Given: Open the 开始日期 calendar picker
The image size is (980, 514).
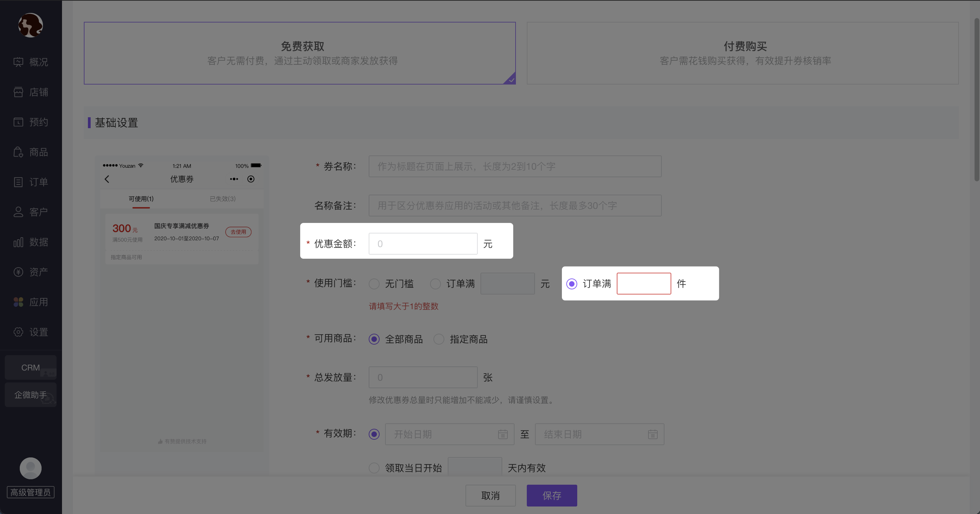Looking at the screenshot, I should coord(502,434).
